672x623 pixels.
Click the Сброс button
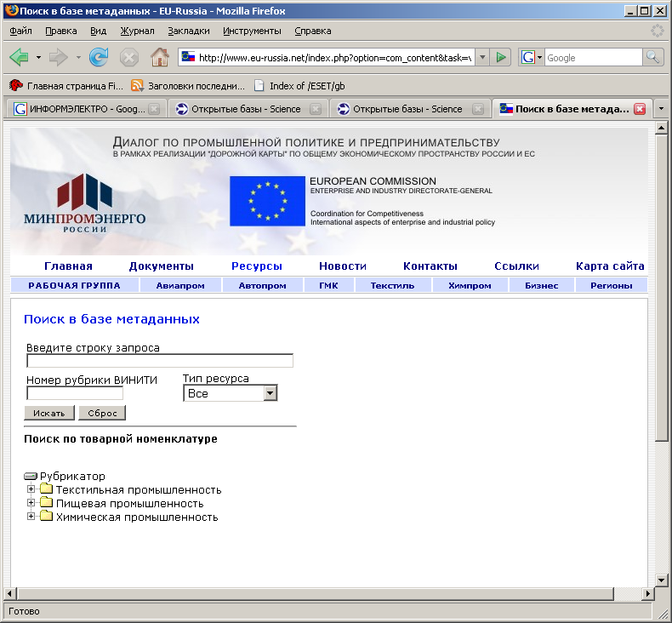[x=102, y=413]
